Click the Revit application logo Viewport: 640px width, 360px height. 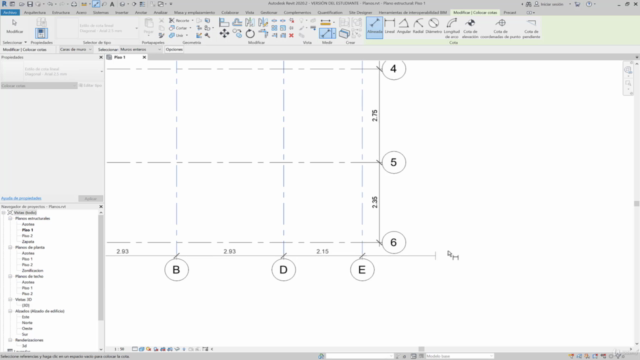coord(4,4)
